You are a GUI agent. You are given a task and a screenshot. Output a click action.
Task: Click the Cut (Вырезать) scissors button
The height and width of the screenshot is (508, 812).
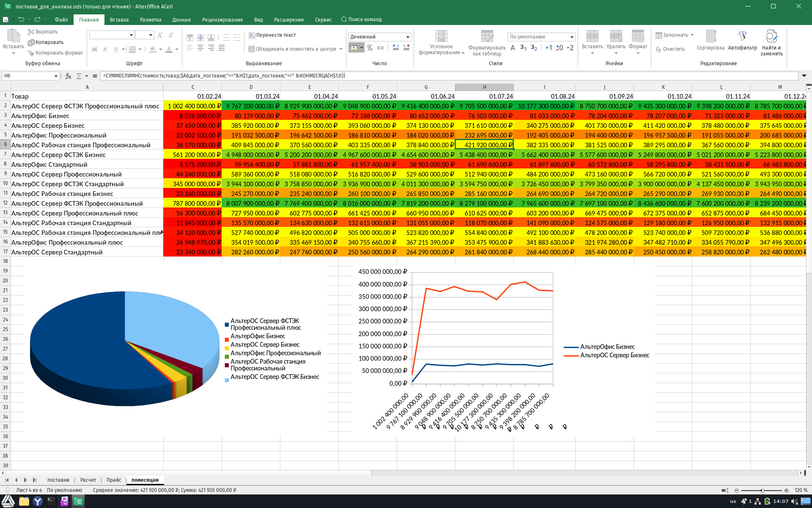(42, 32)
